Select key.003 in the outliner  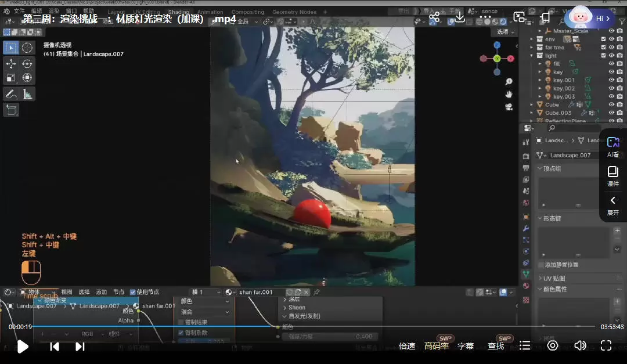click(x=564, y=96)
